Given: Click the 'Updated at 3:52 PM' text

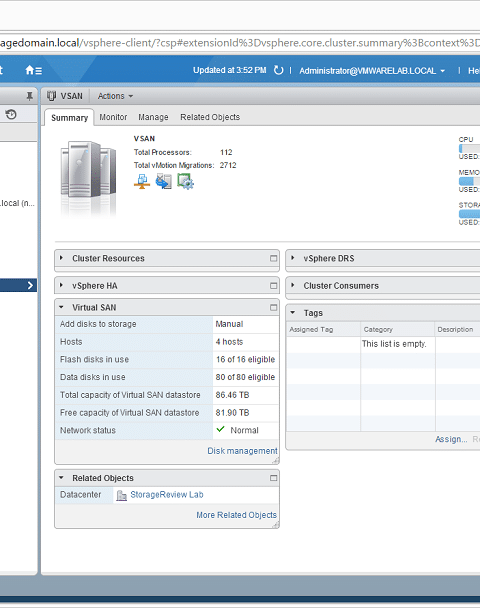Looking at the screenshot, I should (230, 70).
